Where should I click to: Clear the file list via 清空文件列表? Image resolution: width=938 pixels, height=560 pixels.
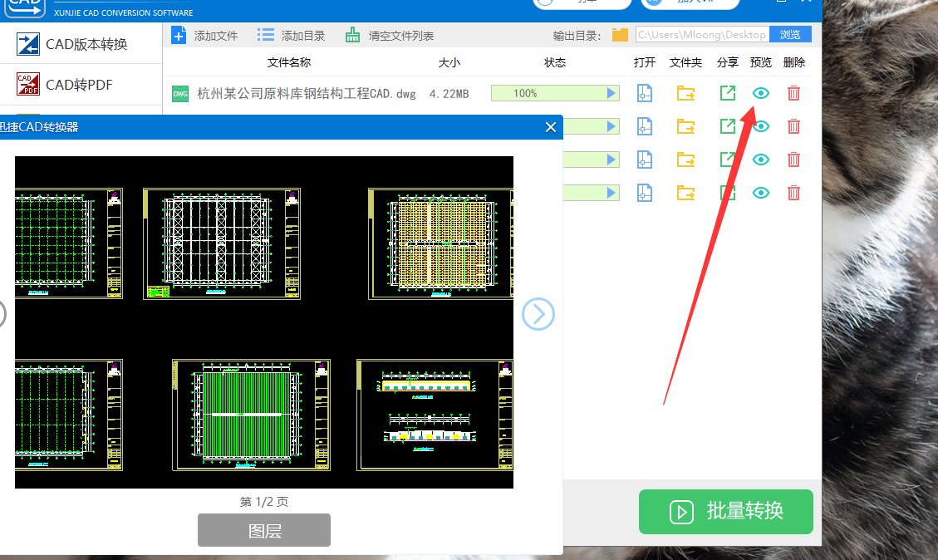tap(352, 35)
